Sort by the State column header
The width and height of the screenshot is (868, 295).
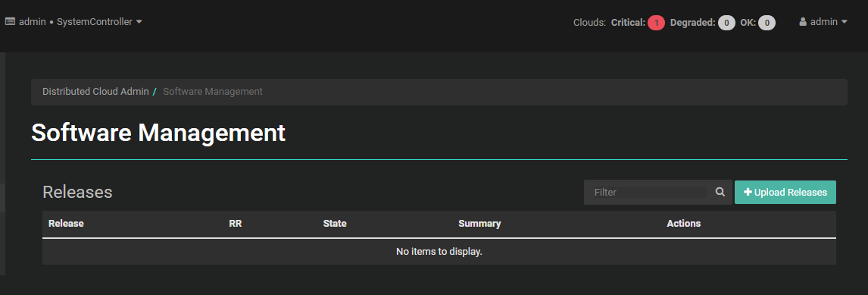point(334,224)
